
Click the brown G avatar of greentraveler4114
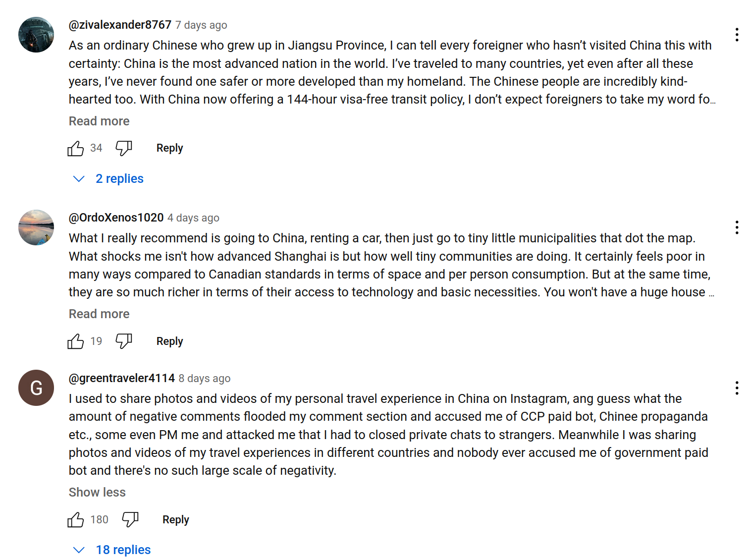(x=36, y=388)
